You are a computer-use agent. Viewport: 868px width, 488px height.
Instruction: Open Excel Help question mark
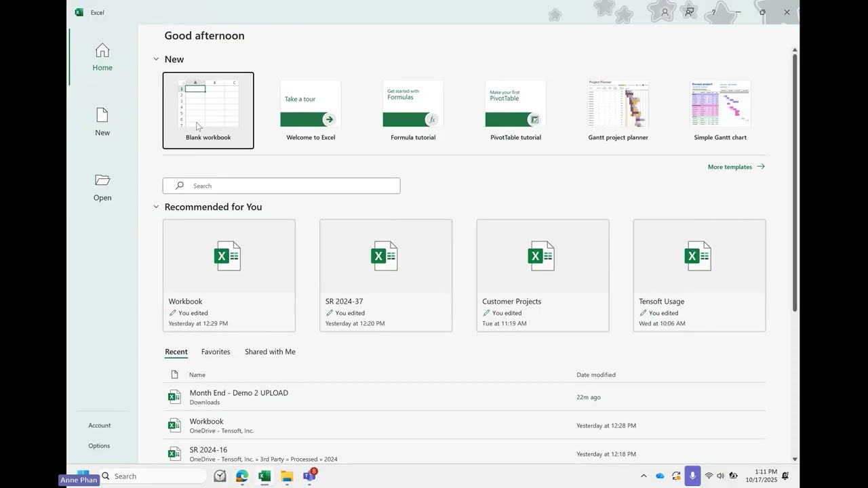713,12
